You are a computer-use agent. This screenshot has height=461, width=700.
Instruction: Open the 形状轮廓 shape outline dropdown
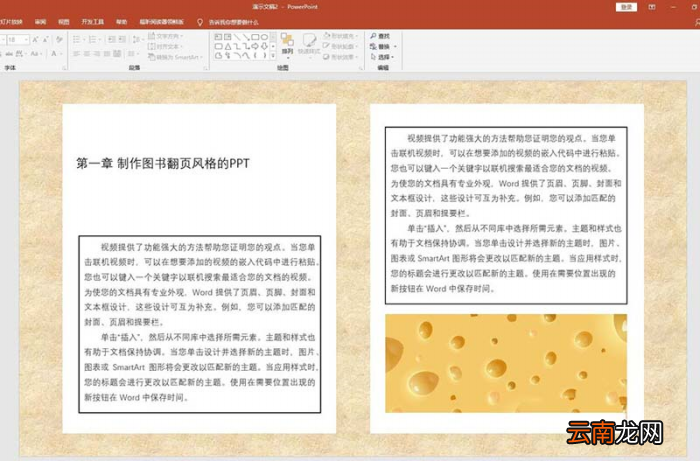tap(341, 46)
